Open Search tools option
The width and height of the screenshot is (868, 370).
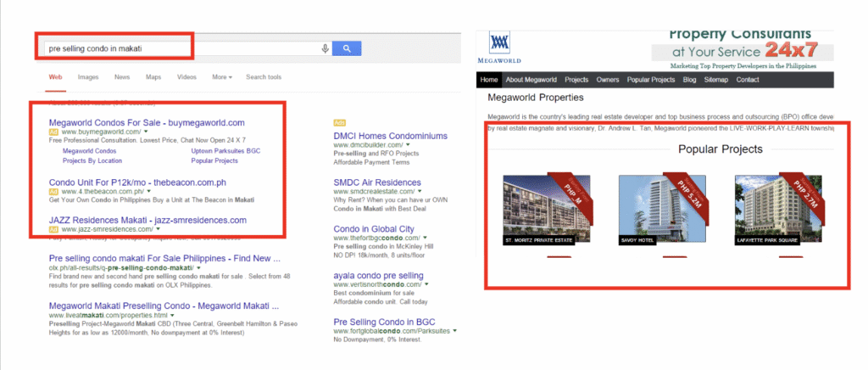(264, 77)
